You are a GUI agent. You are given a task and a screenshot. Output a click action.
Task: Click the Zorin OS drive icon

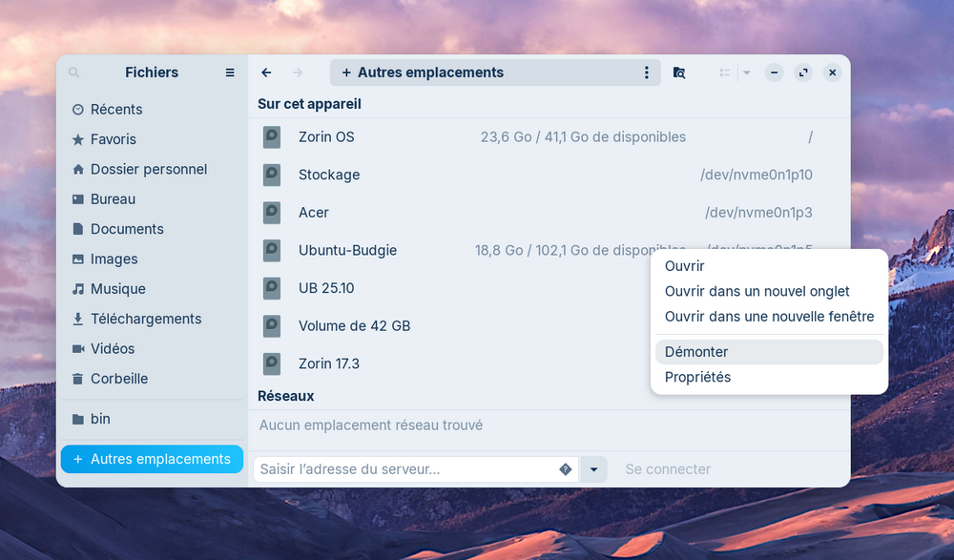coord(272,137)
